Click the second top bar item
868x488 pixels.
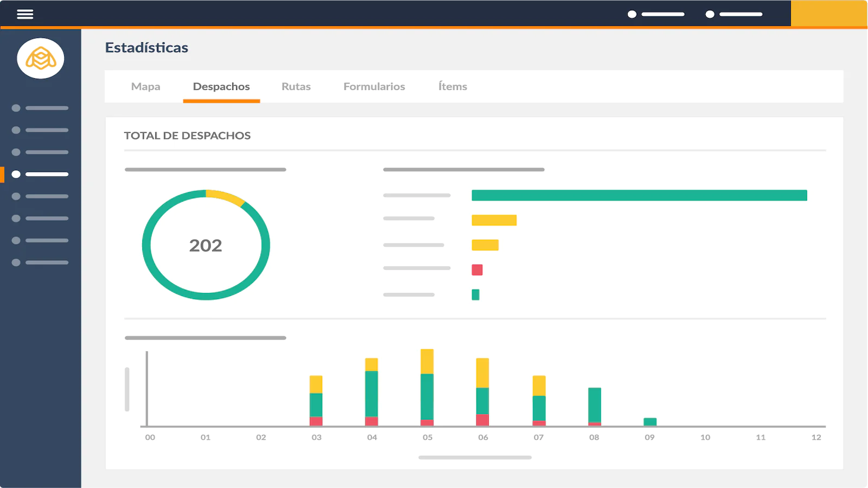pyautogui.click(x=734, y=14)
